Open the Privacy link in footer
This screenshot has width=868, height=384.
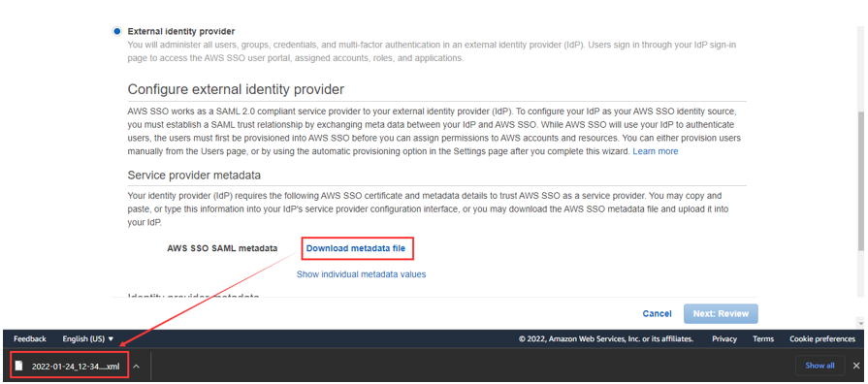tap(724, 338)
